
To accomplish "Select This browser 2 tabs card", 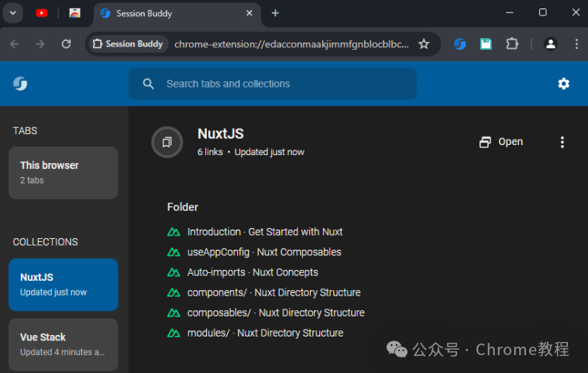I will [64, 173].
